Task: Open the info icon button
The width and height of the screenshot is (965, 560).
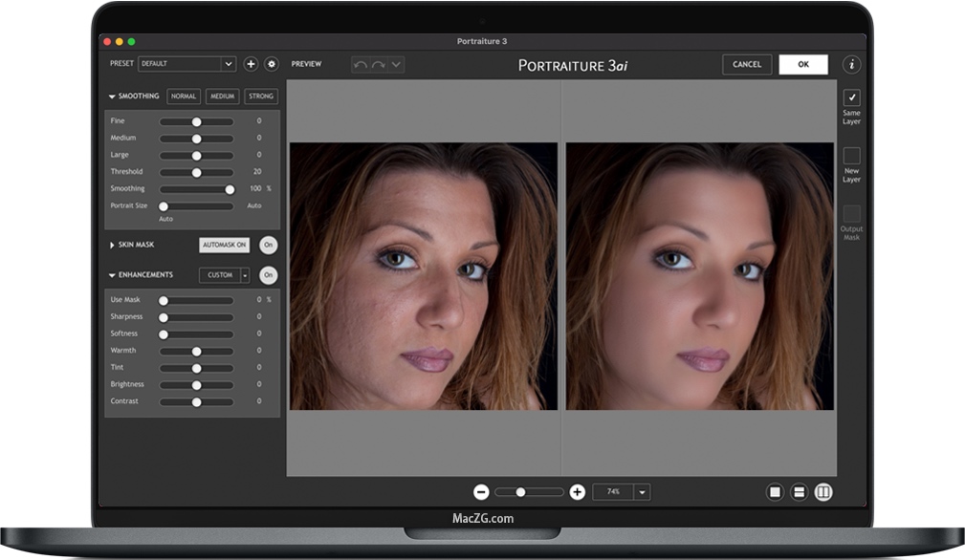Action: coord(851,65)
